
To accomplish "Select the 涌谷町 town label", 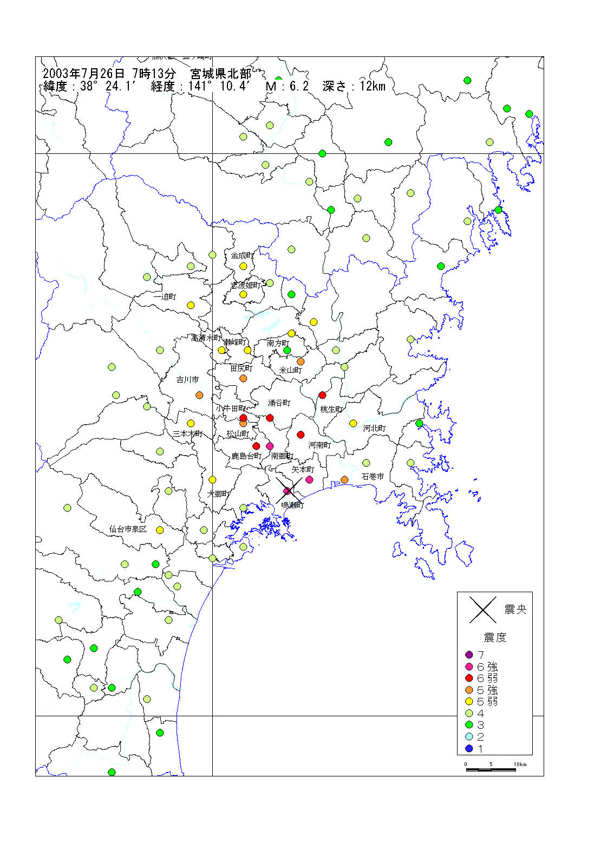I will [x=279, y=403].
